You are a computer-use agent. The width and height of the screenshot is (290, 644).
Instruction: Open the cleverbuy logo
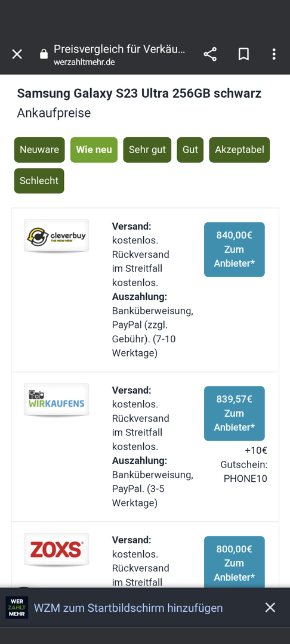56,236
